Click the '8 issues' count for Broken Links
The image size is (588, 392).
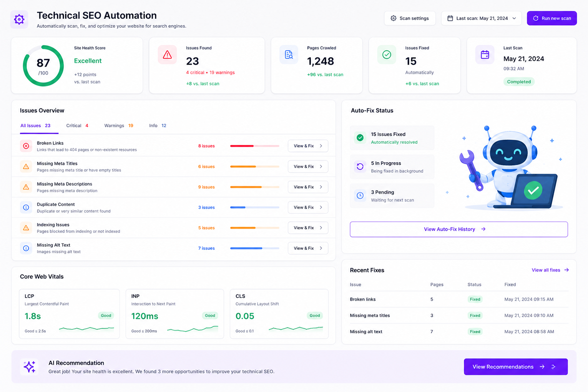coord(206,146)
